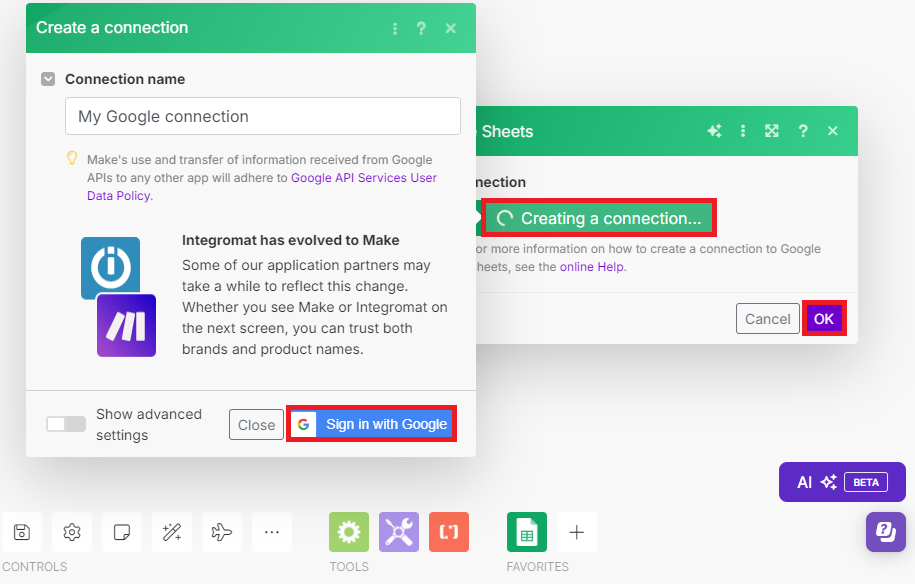Run auto-align magic wand tool
This screenshot has height=584, width=915.
(172, 532)
